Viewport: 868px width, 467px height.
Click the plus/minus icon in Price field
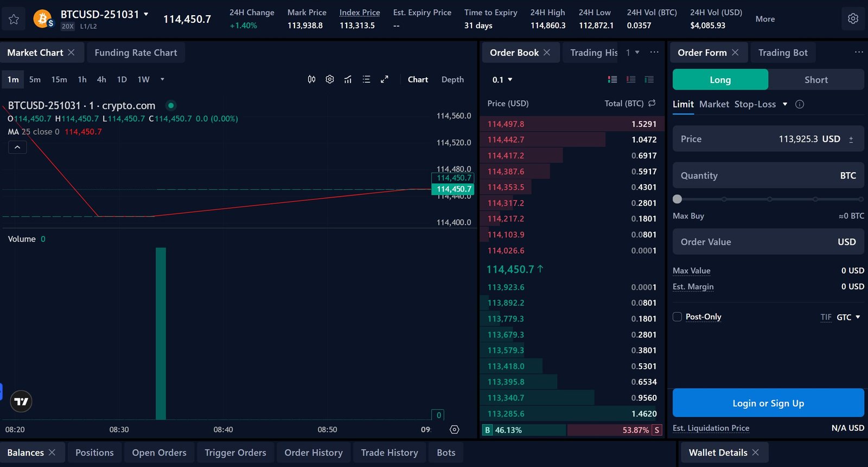(x=851, y=139)
